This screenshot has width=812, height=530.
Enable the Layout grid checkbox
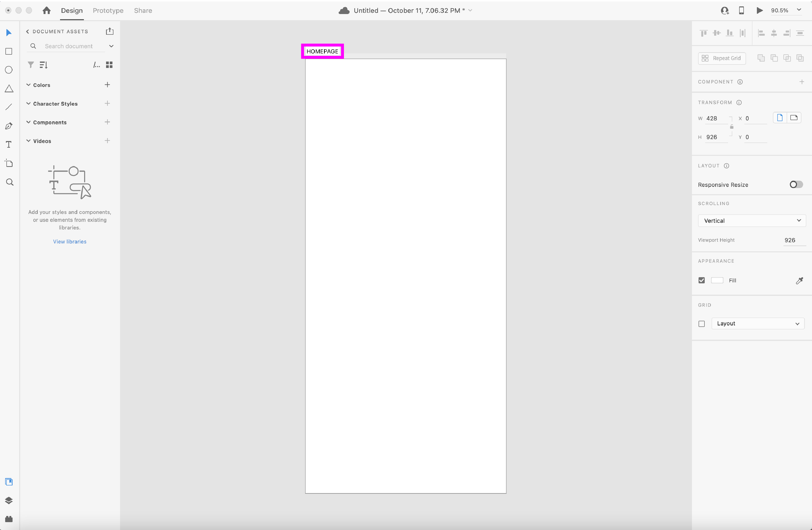point(702,324)
